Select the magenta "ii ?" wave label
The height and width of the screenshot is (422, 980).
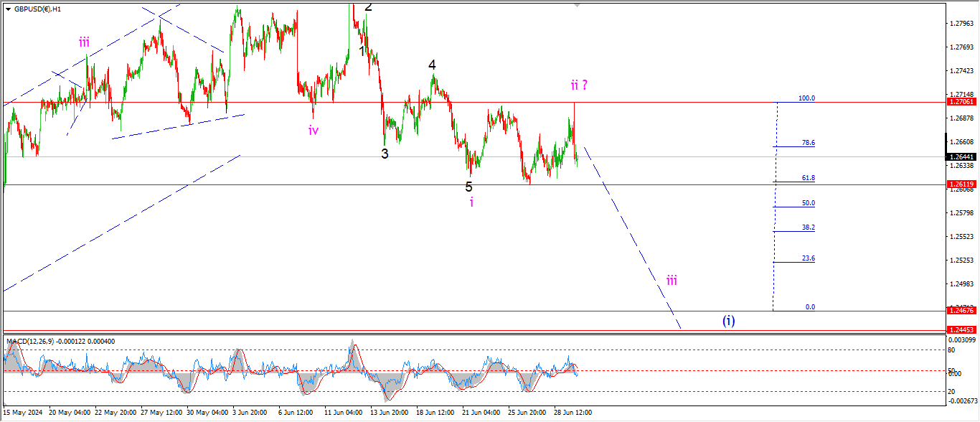coord(579,85)
